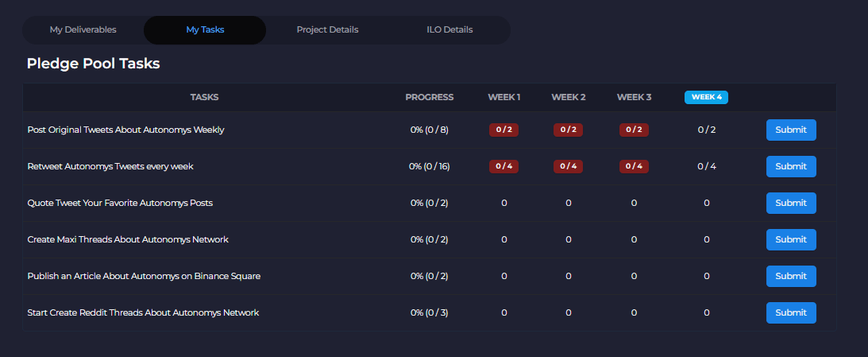Screen dimensions: 868x357
Task: Click Maxi Threads progress '0% (0 / 2)'
Action: point(429,239)
